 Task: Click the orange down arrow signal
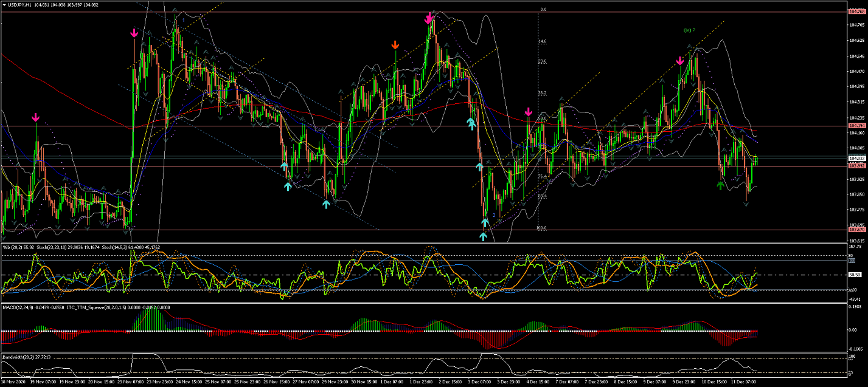click(x=395, y=45)
